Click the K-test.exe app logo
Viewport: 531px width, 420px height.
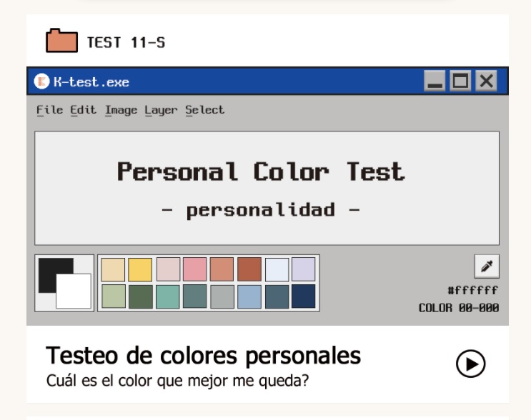[x=41, y=81]
